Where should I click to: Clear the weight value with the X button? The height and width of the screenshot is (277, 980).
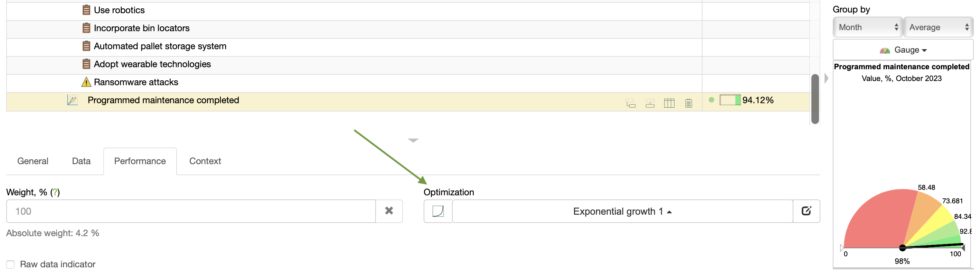389,211
